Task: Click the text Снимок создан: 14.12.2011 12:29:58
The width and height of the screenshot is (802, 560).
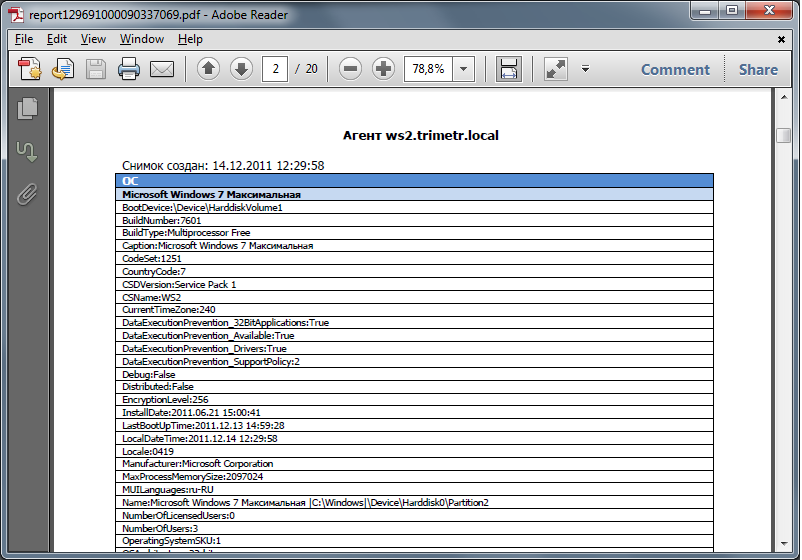Action: [x=223, y=166]
